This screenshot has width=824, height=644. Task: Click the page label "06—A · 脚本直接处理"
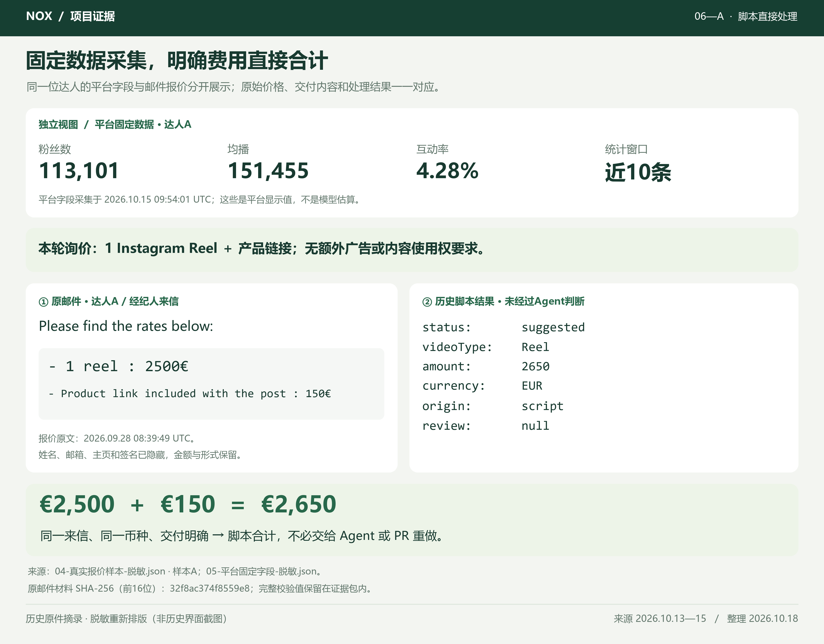745,16
